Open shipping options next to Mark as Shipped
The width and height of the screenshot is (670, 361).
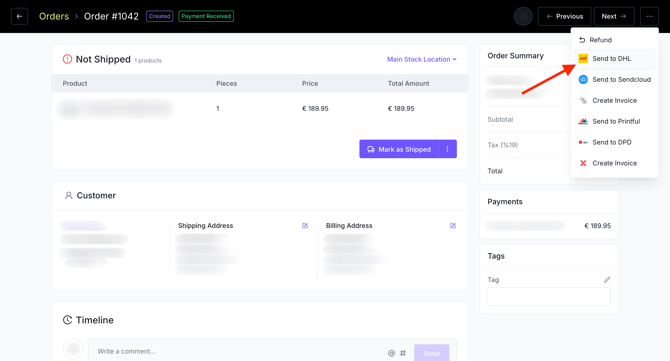447,149
